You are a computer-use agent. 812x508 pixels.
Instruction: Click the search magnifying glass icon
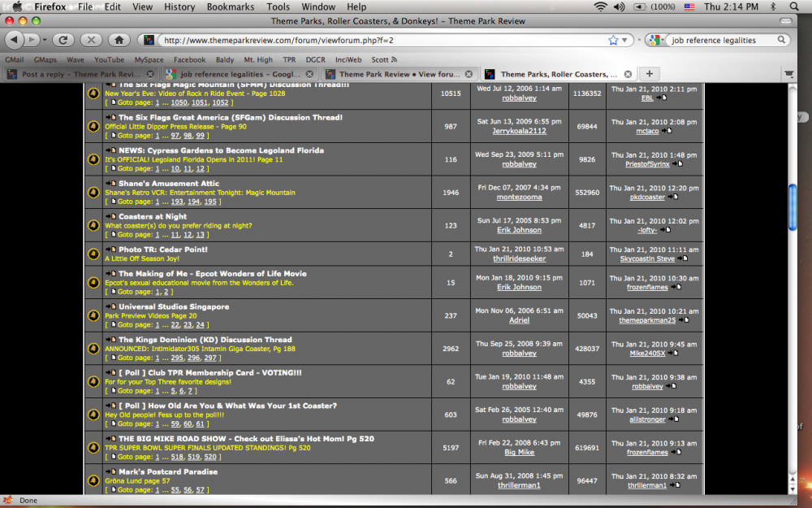tap(783, 39)
